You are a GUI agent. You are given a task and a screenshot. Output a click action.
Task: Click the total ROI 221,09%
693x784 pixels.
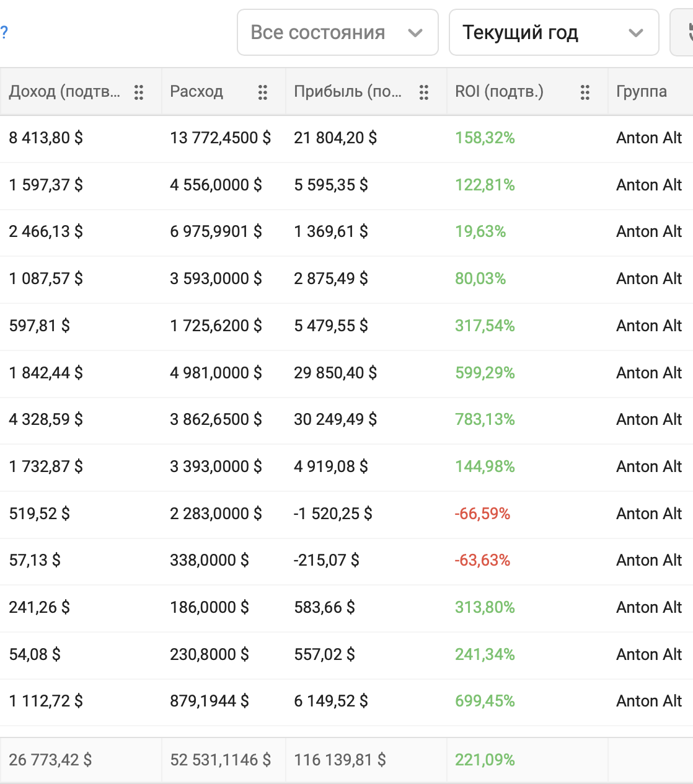[485, 760]
